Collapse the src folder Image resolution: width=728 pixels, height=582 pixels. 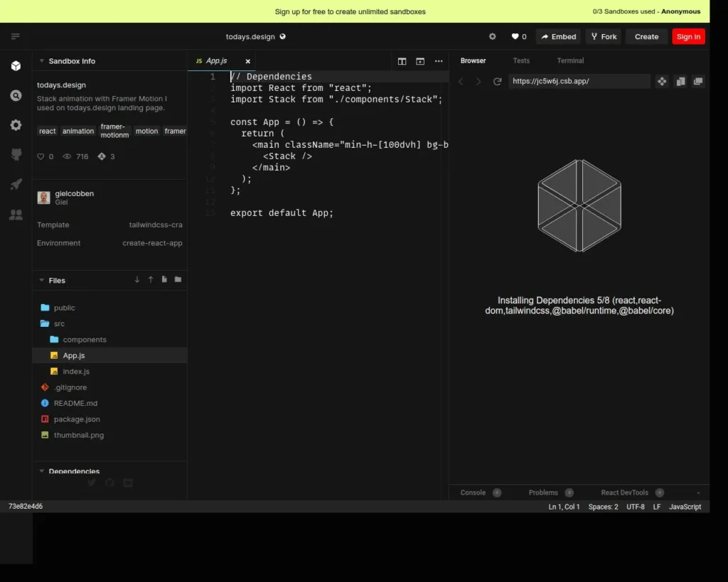(x=109, y=323)
